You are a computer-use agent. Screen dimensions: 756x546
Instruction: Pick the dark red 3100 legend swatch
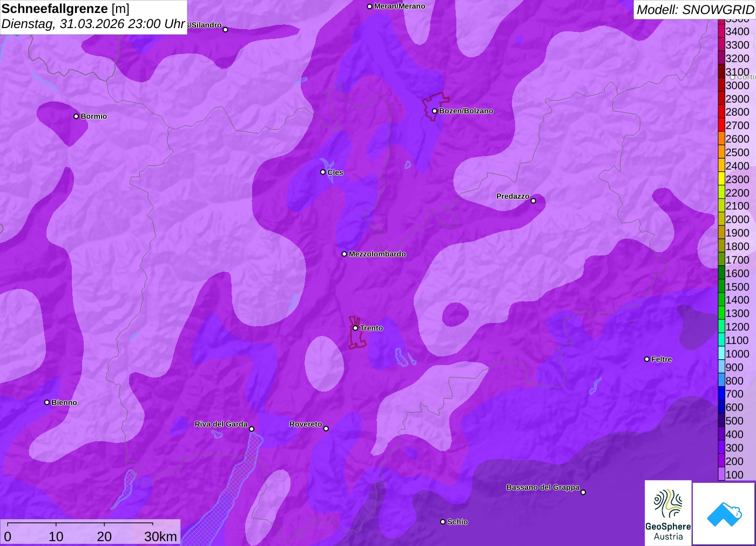pyautogui.click(x=721, y=72)
